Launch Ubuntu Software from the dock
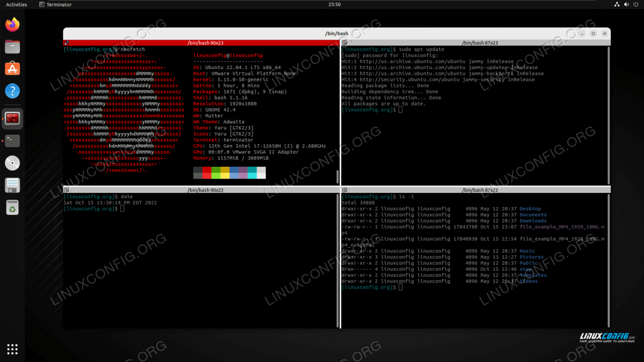This screenshot has height=362, width=644. (x=12, y=69)
